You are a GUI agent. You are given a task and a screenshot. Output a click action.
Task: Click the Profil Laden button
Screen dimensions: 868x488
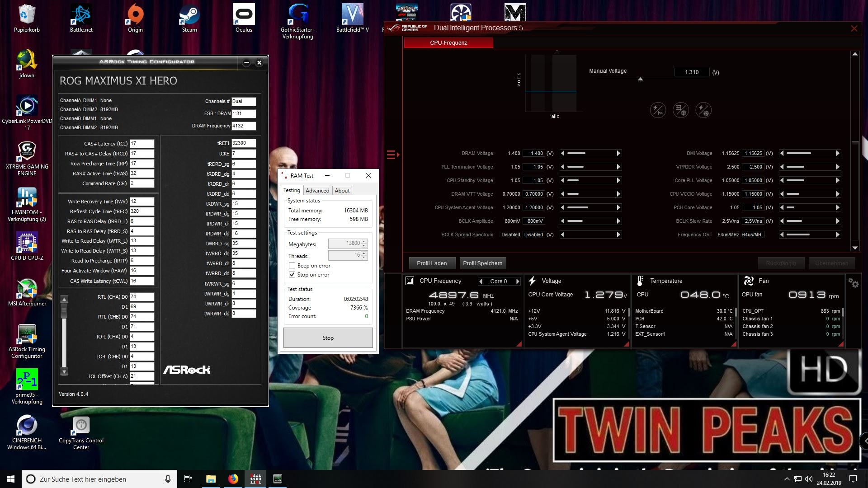(432, 263)
